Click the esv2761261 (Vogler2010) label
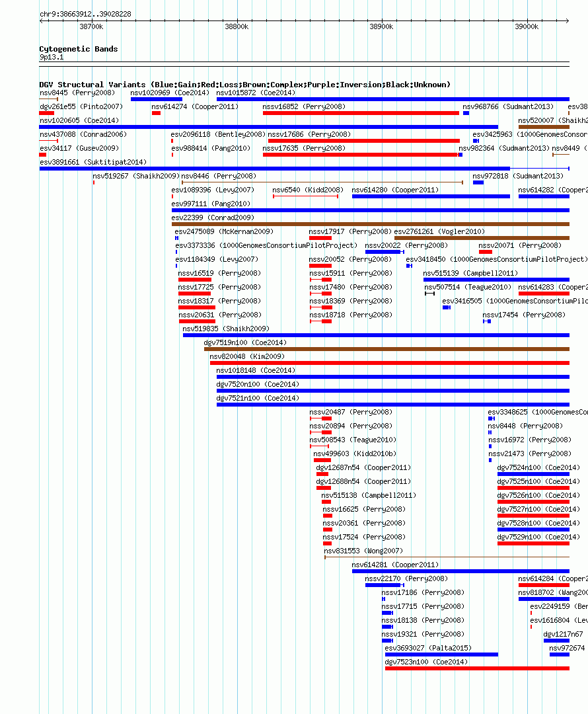 [439, 232]
